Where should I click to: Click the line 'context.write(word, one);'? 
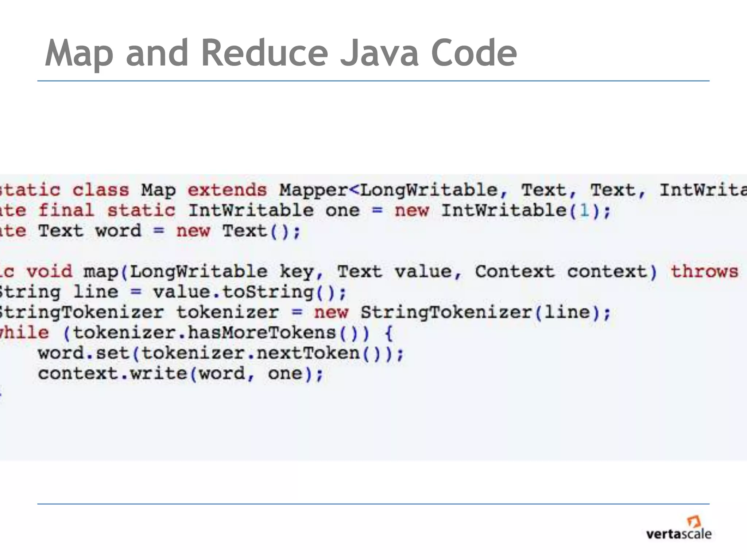coord(181,374)
